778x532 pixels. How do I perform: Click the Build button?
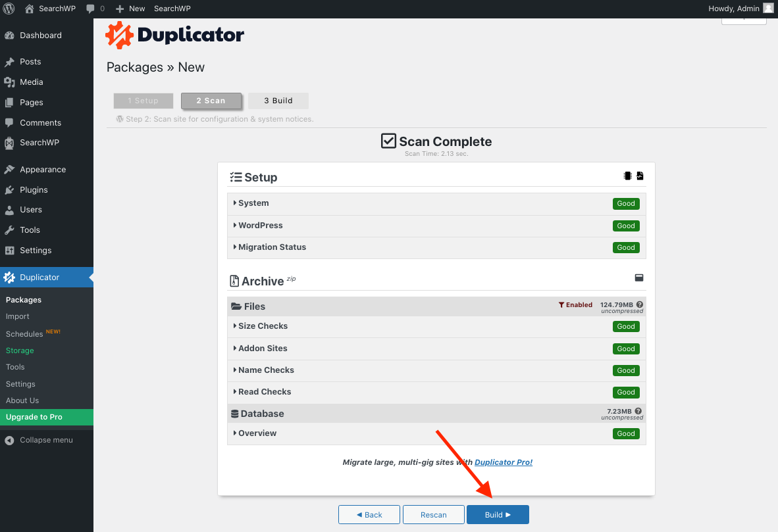[x=498, y=515]
